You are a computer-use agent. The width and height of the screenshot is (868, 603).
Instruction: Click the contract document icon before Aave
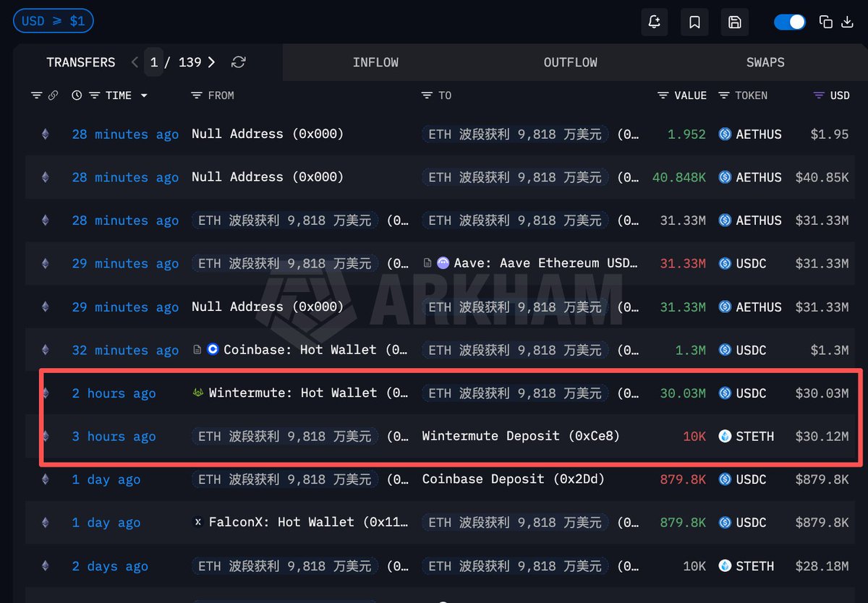point(427,264)
